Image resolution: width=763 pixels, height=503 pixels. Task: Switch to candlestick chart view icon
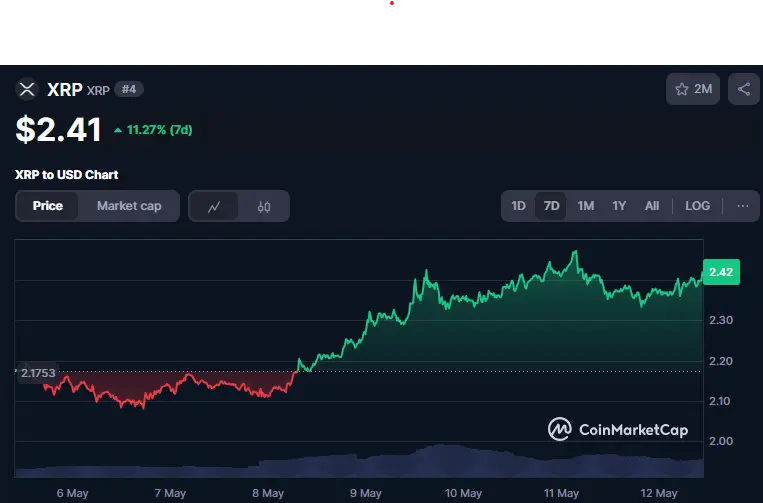coord(264,206)
